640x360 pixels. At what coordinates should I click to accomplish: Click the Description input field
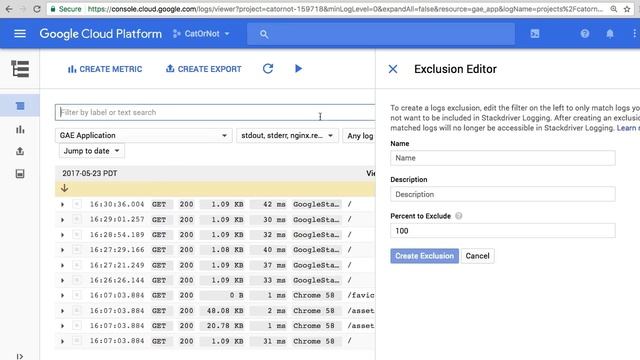click(x=502, y=194)
